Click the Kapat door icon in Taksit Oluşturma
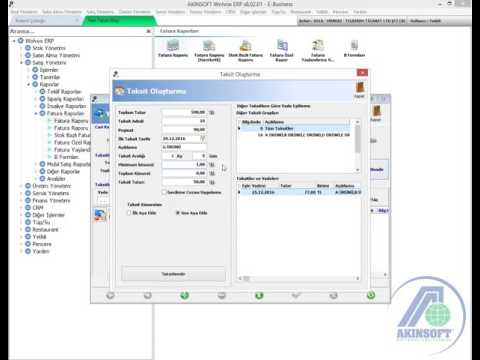This screenshot has height=360, width=480. [359, 88]
